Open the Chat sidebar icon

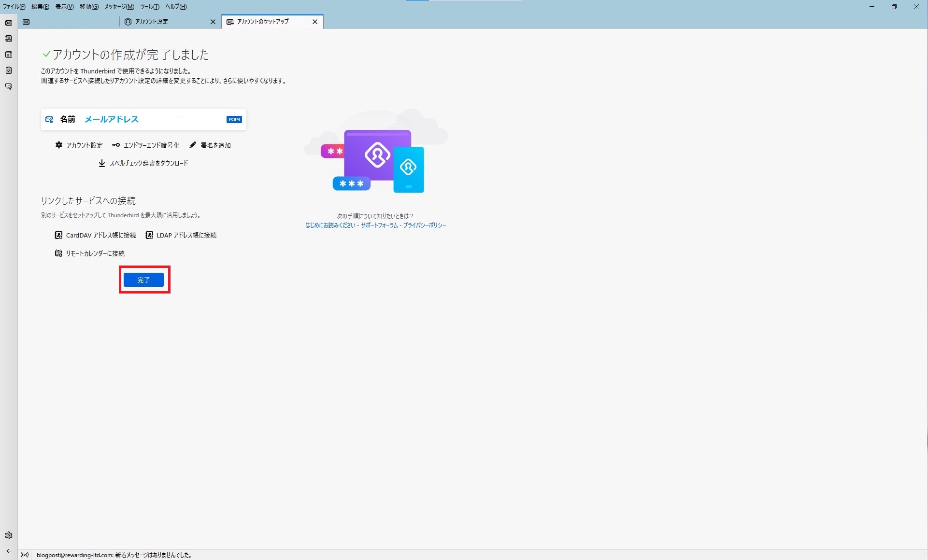(9, 86)
